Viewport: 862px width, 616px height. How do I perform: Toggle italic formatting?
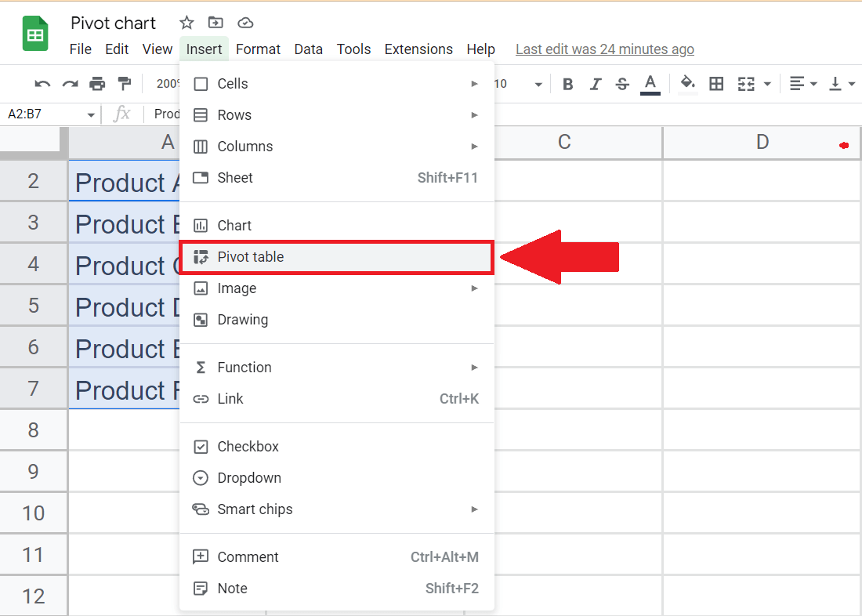[595, 84]
